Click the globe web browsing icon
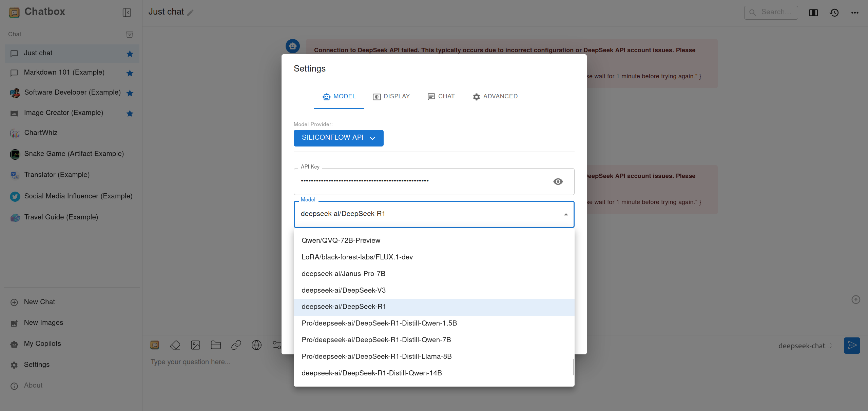 tap(256, 345)
